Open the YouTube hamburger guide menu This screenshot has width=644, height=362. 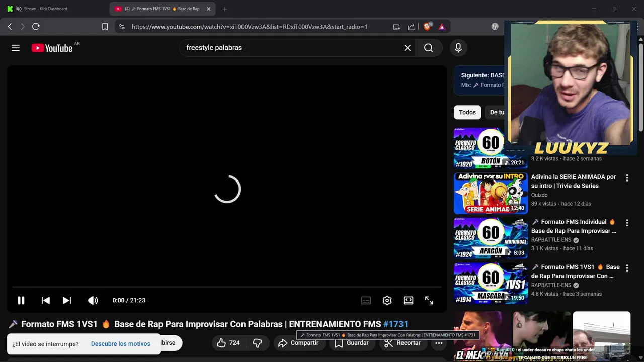click(16, 48)
